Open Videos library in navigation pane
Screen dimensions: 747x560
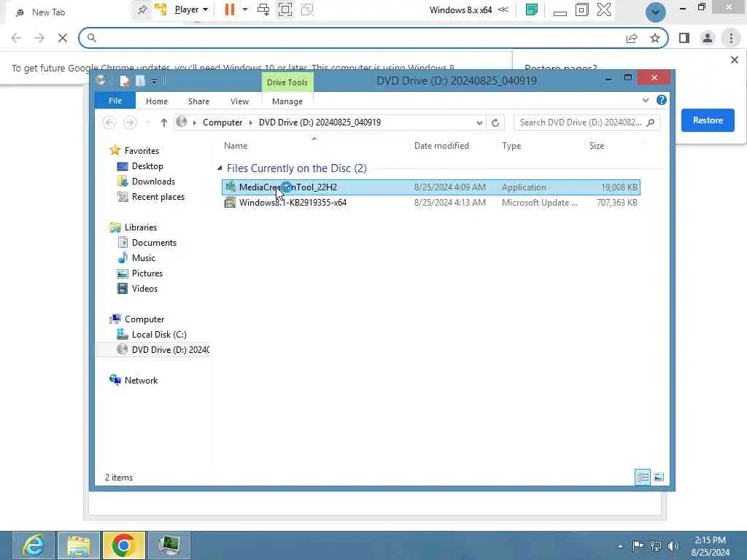point(144,289)
